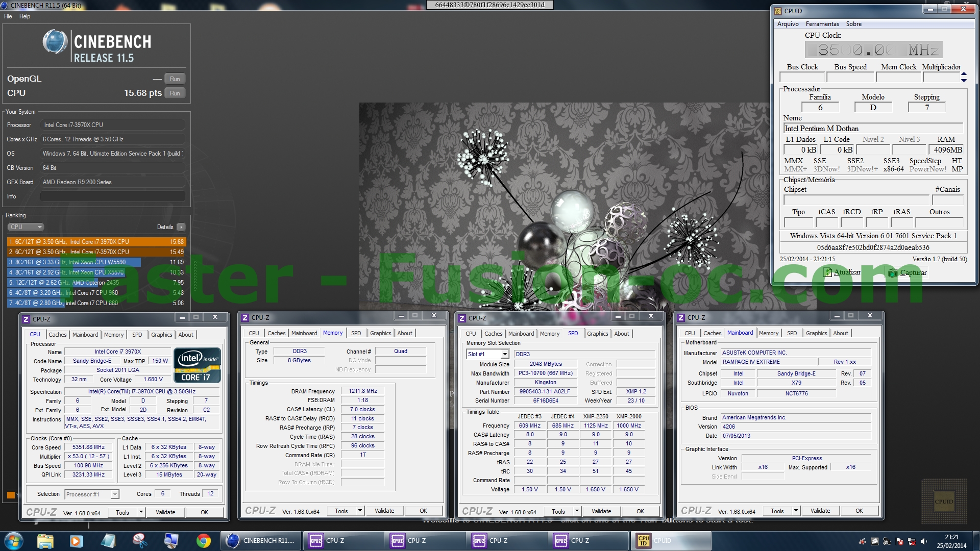Viewport: 980px width, 551px height.
Task: Open Tools dropdown arrow in CPU-Z CPU window
Action: 141,512
